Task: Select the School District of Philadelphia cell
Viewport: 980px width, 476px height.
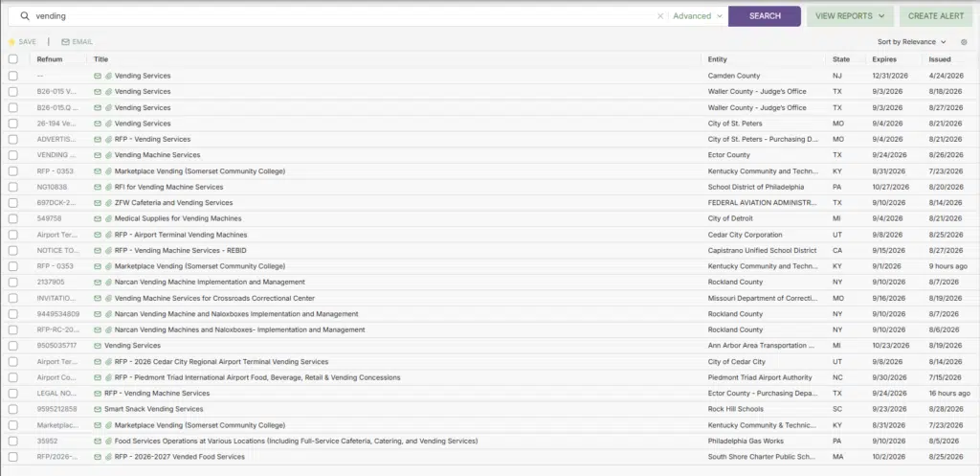Action: 756,187
